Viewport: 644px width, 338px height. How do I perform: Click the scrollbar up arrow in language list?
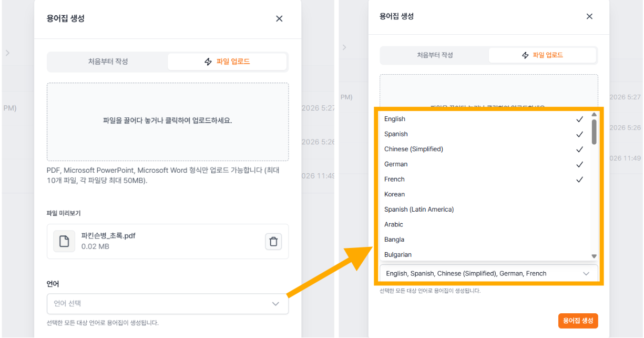(594, 114)
